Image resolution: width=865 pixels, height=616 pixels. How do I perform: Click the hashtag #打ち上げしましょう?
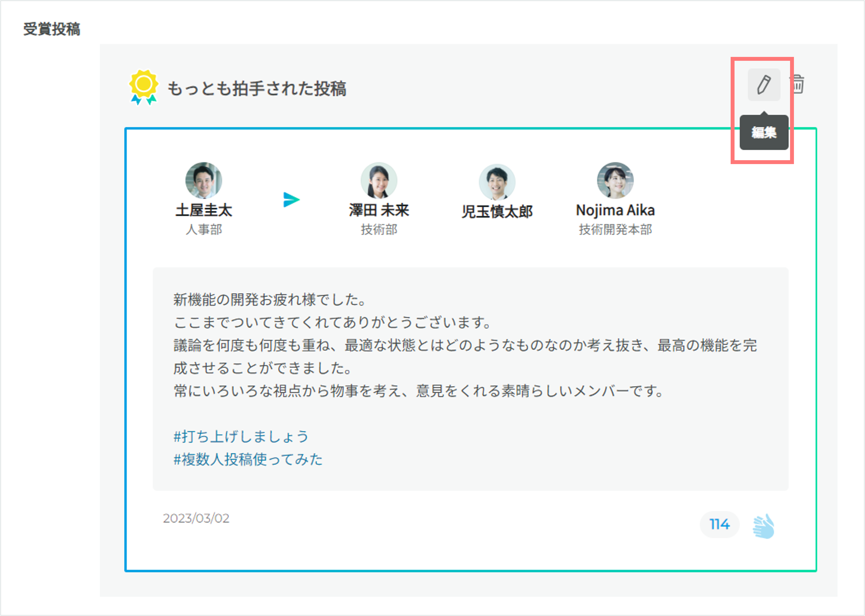pyautogui.click(x=241, y=436)
